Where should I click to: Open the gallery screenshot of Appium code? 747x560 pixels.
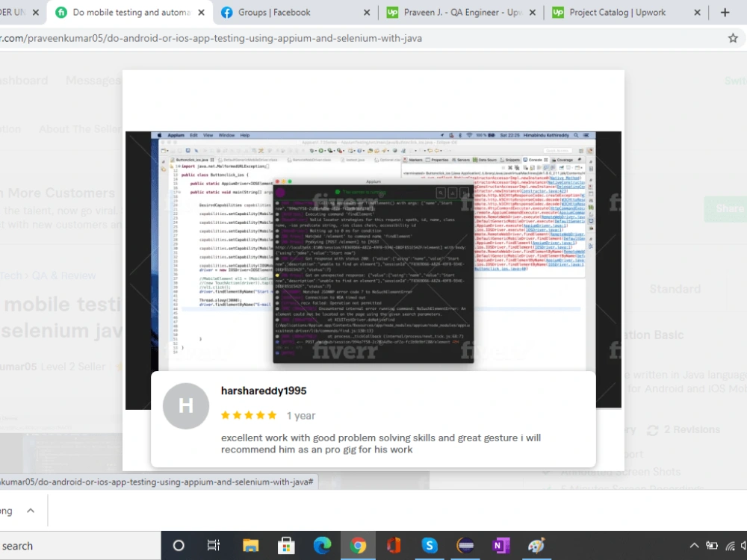pyautogui.click(x=373, y=251)
